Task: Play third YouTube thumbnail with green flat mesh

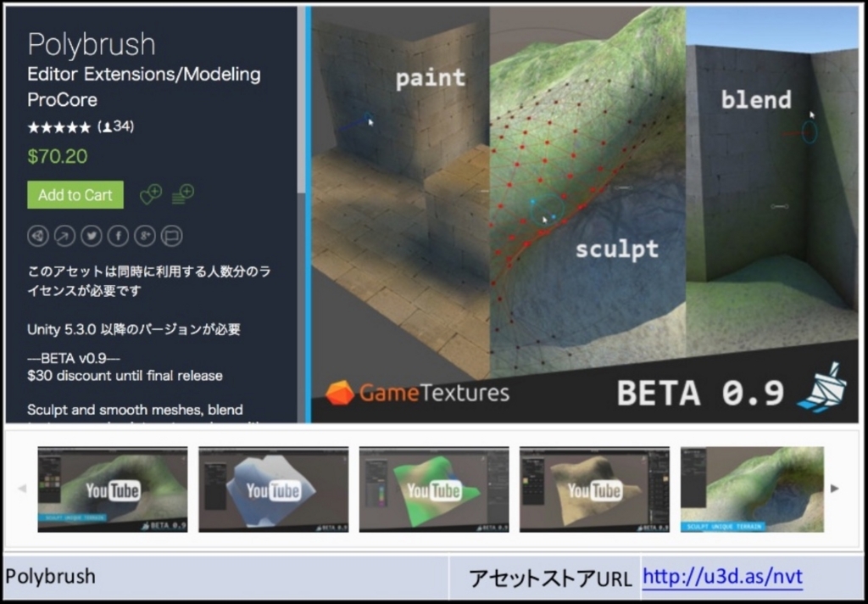Action: [x=434, y=489]
